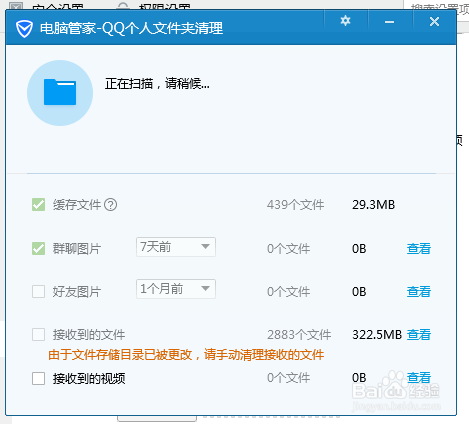Tick the 接收到的文件 checkbox
Image resolution: width=469 pixels, height=424 pixels.
[38, 335]
